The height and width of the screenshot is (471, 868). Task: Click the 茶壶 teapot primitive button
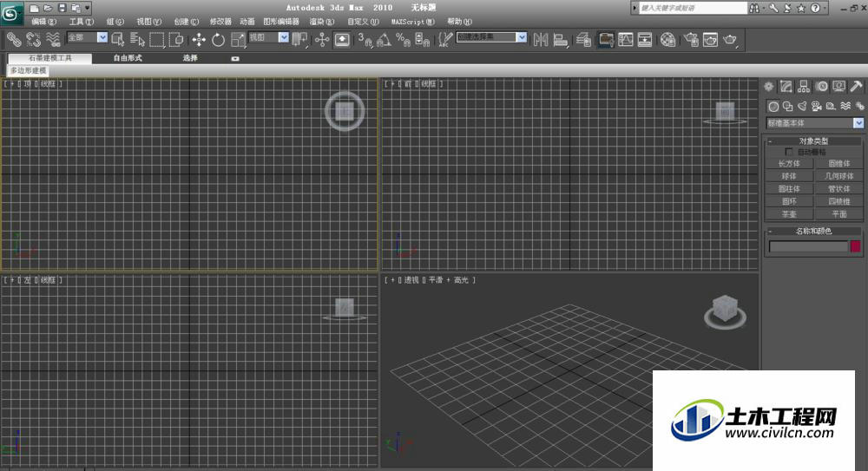point(789,214)
